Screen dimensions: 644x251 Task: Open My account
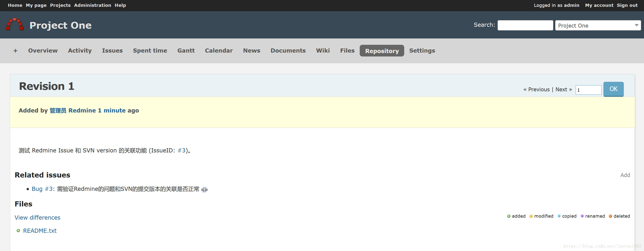click(x=599, y=5)
